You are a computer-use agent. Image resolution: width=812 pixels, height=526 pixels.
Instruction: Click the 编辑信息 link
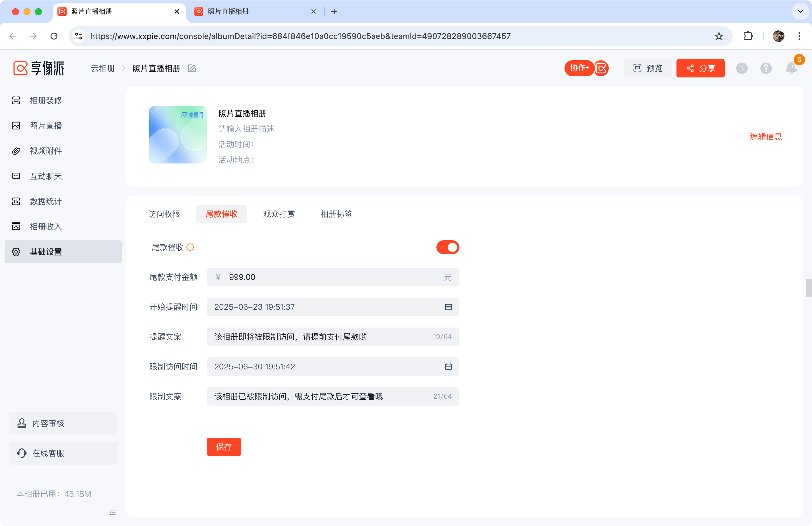click(x=765, y=137)
